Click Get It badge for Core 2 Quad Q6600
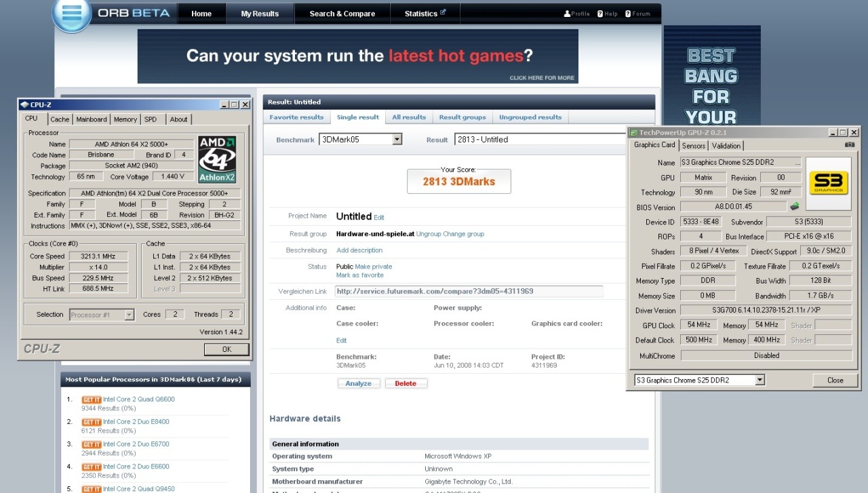The width and height of the screenshot is (868, 493). pyautogui.click(x=92, y=399)
